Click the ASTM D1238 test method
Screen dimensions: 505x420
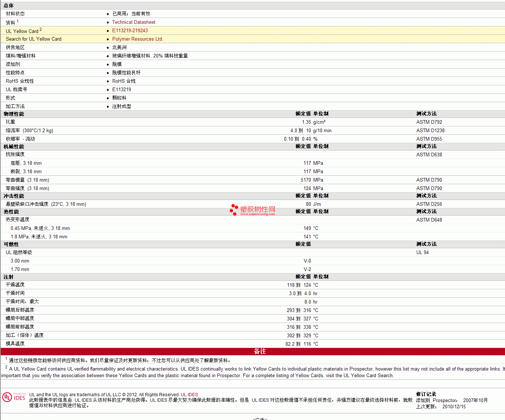pos(430,131)
